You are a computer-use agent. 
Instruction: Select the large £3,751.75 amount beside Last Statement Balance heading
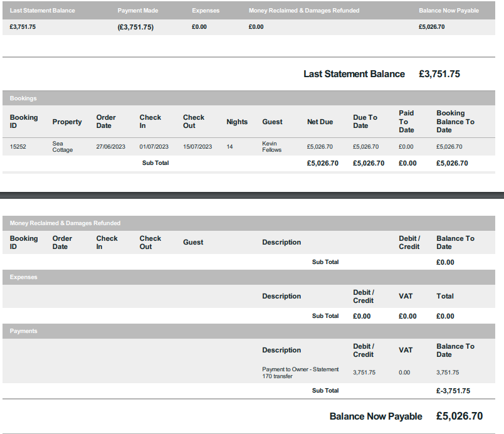tap(439, 74)
